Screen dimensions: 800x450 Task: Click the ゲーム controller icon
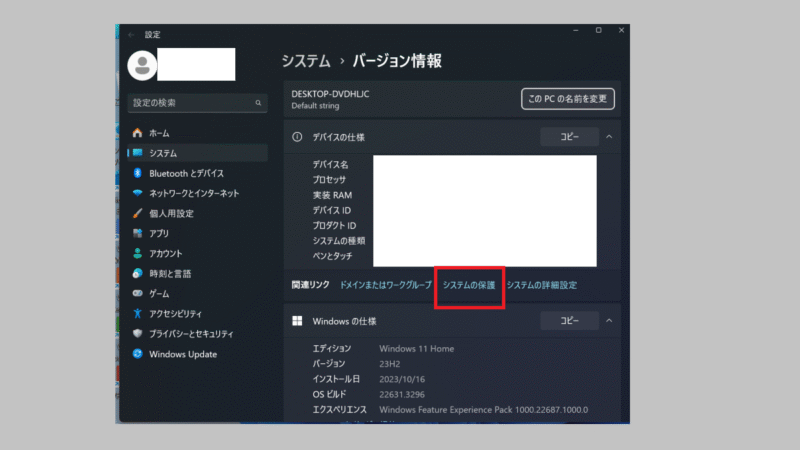(x=137, y=293)
